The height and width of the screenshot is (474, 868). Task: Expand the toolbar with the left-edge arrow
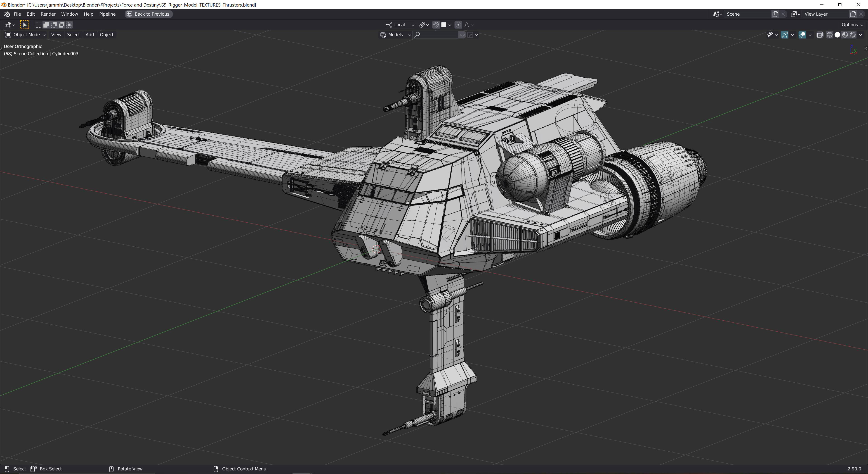point(1,48)
